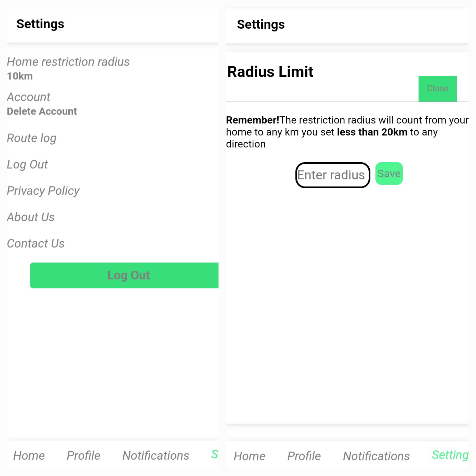
Task: Switch to Profile tab under the settings list
Action: pos(83,456)
